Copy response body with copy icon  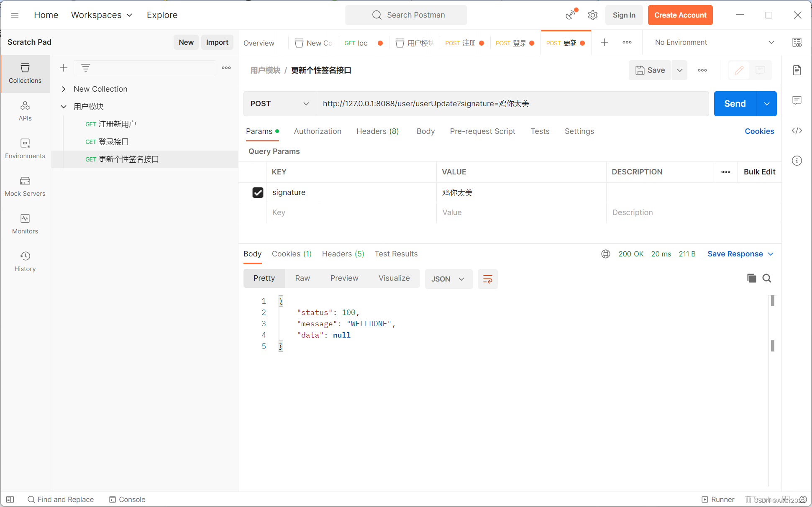tap(751, 278)
